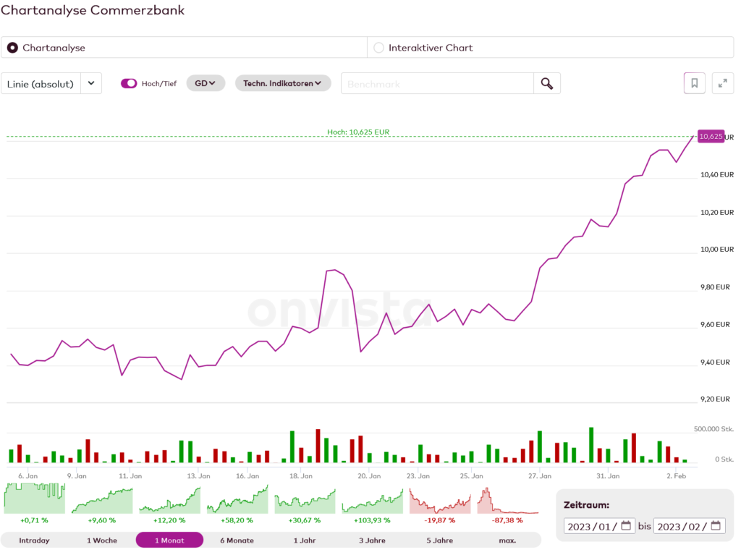The width and height of the screenshot is (741, 560).
Task: Click into the Benchmark search field
Action: (437, 84)
